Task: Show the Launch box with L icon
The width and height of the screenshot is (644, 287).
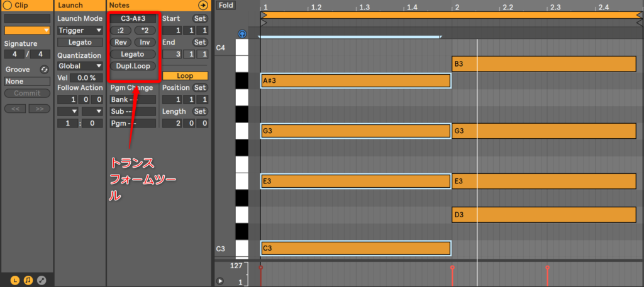Action: click(14, 280)
